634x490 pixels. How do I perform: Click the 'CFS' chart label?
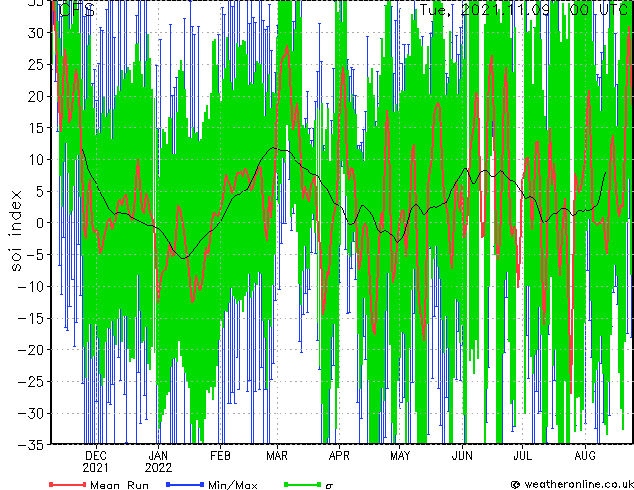[x=77, y=10]
